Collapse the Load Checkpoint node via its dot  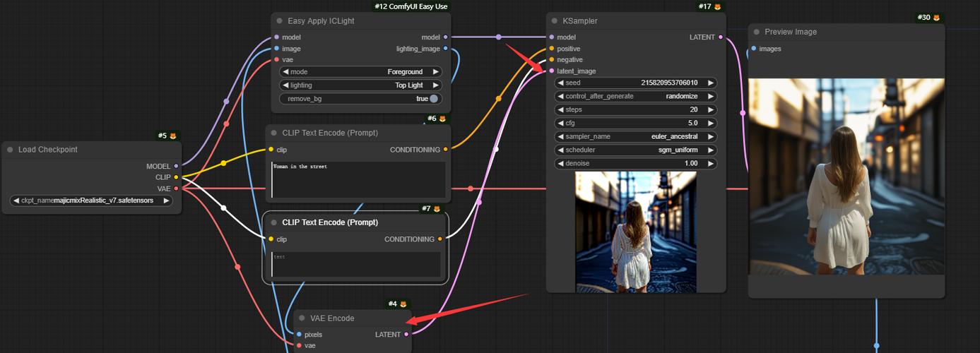10,150
